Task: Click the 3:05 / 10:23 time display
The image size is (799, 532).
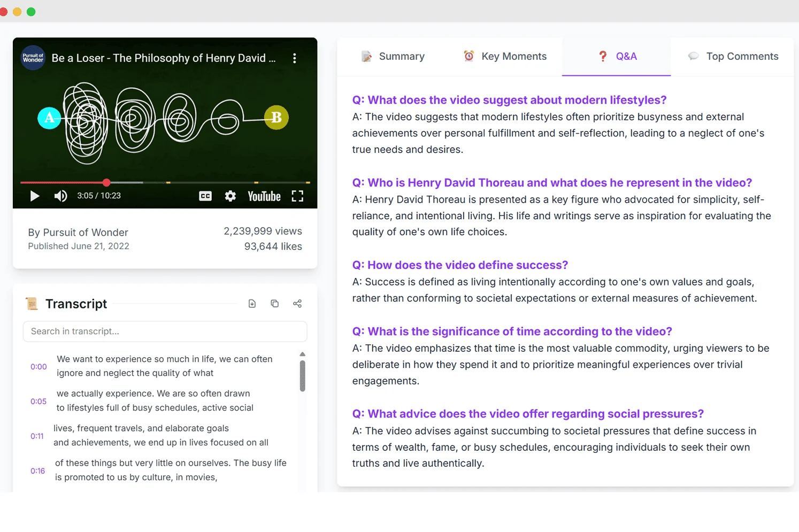Action: (99, 196)
